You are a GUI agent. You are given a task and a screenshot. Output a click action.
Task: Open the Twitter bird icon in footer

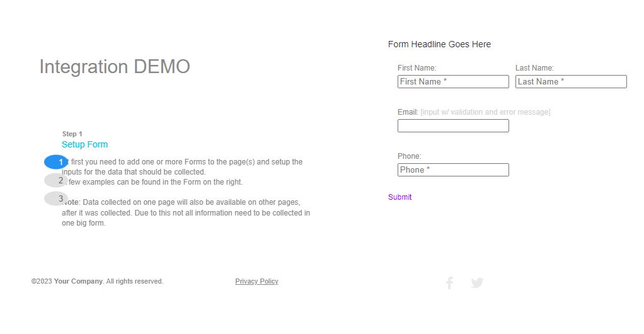tap(477, 283)
